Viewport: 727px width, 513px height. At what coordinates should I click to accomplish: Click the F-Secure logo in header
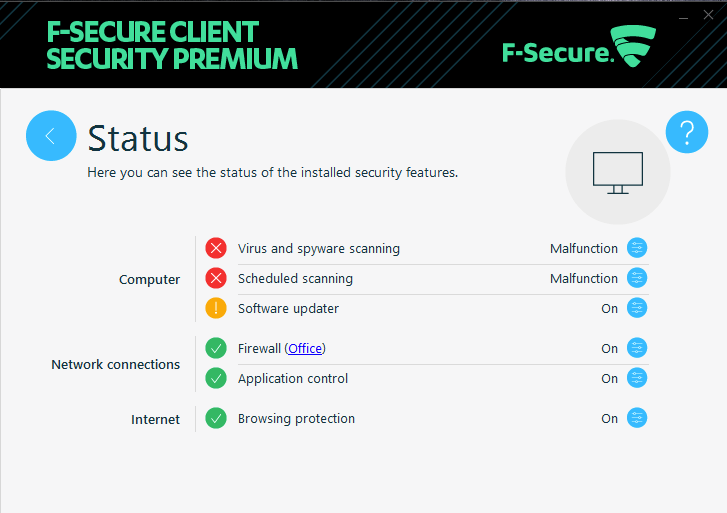pos(578,49)
